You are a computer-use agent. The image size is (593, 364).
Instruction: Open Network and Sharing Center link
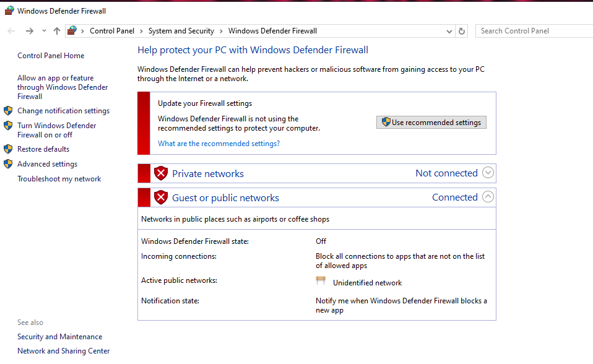click(63, 351)
